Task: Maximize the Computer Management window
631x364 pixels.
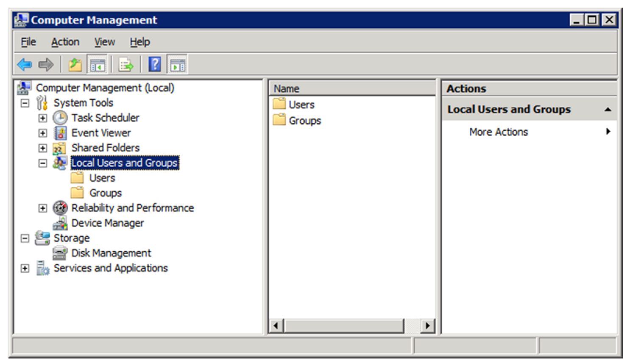Action: 592,19
